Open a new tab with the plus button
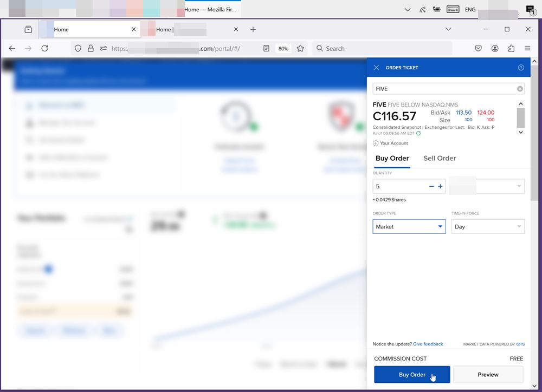The width and height of the screenshot is (542, 392). pos(253,30)
